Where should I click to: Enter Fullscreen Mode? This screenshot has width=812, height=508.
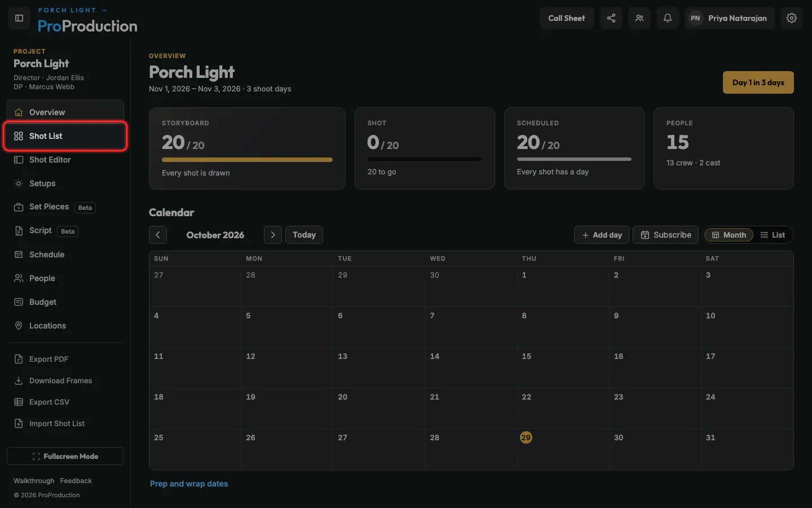pyautogui.click(x=65, y=456)
